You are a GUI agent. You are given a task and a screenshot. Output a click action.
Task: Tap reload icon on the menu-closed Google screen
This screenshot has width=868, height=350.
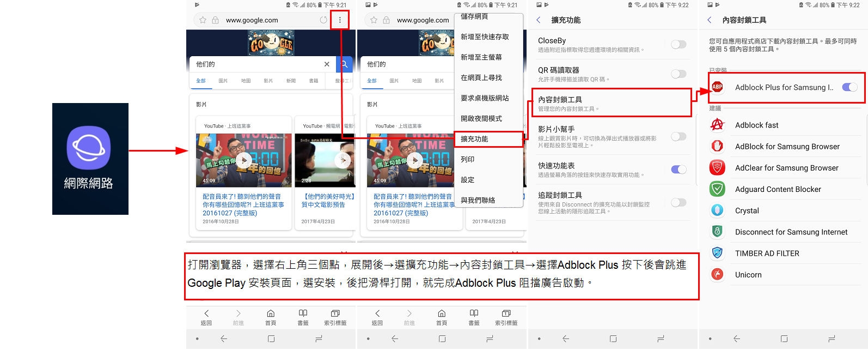(323, 20)
